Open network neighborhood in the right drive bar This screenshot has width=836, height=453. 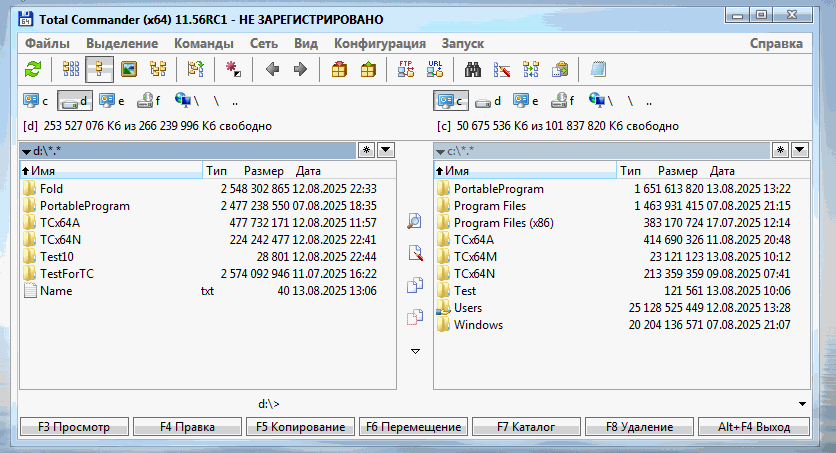(x=601, y=101)
